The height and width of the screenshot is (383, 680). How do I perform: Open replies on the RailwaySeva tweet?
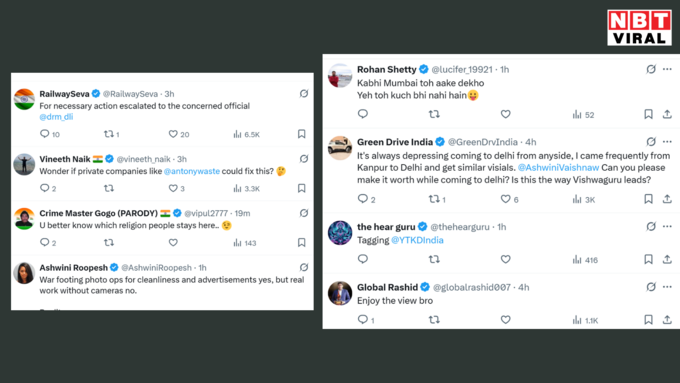44,134
